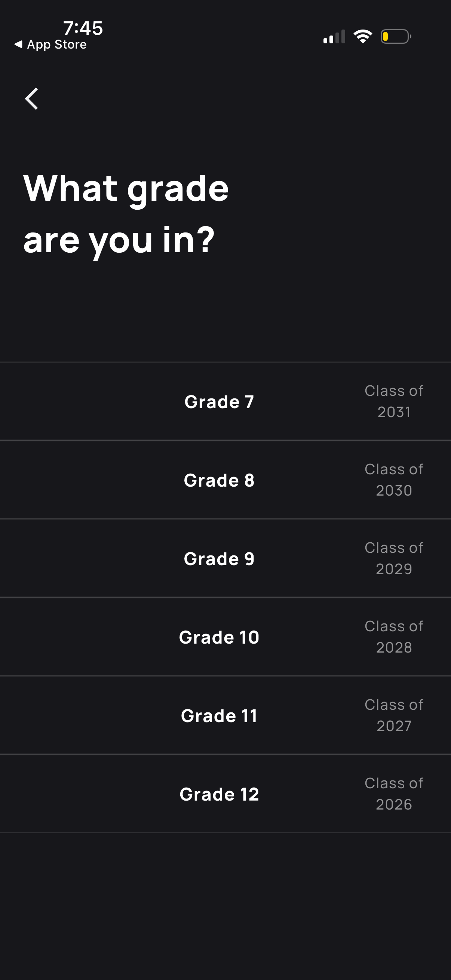Select the Class of 2030 label
The image size is (451, 980).
coord(394,480)
